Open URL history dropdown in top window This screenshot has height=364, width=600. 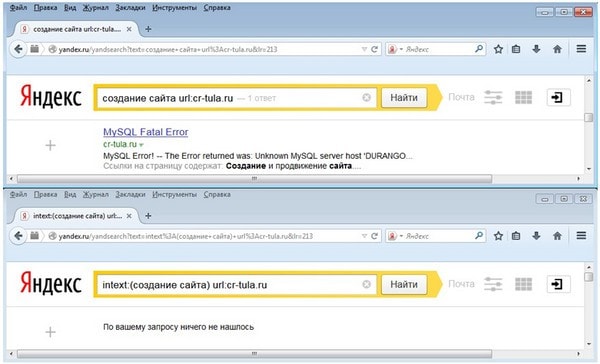(x=364, y=49)
